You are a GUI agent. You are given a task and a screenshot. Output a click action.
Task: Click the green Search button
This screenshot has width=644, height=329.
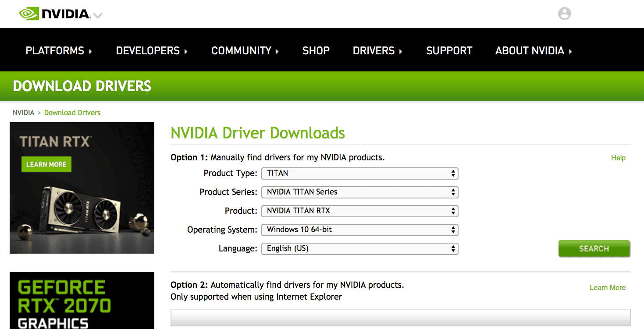pos(594,248)
